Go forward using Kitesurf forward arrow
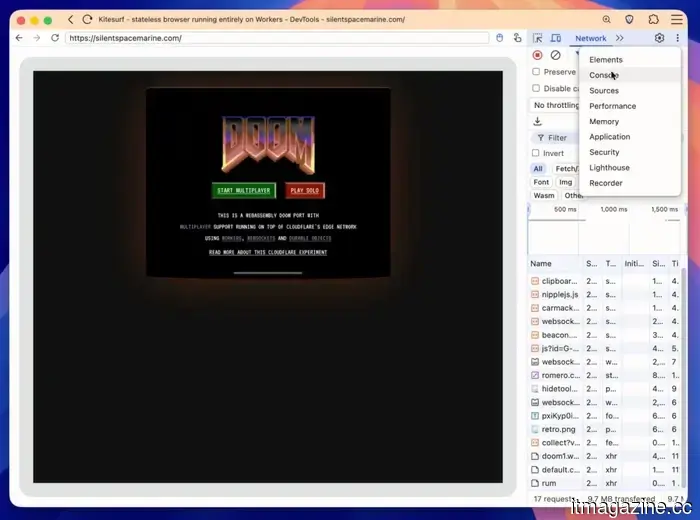The width and height of the screenshot is (700, 520). pos(37,38)
